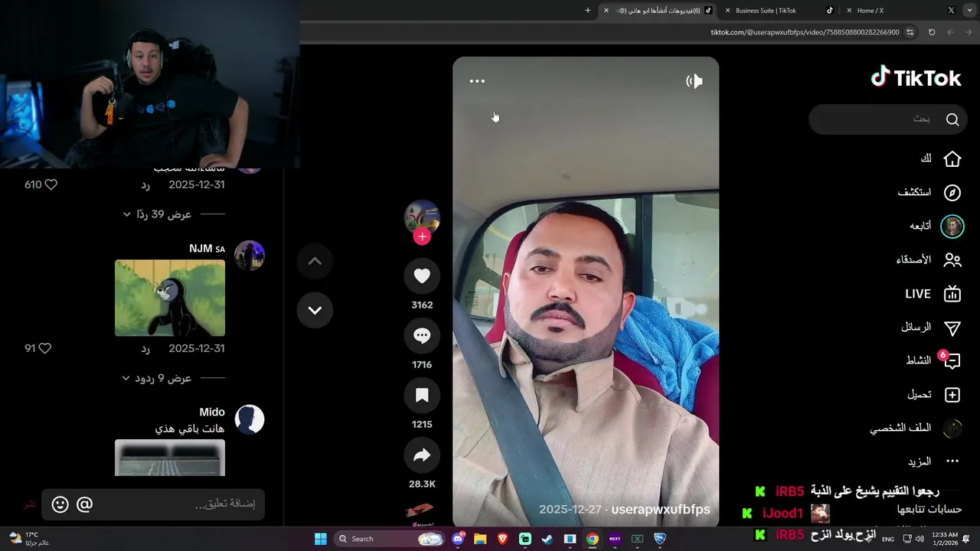Open the LIVE TV icon
This screenshot has height=551, width=980.
[952, 294]
